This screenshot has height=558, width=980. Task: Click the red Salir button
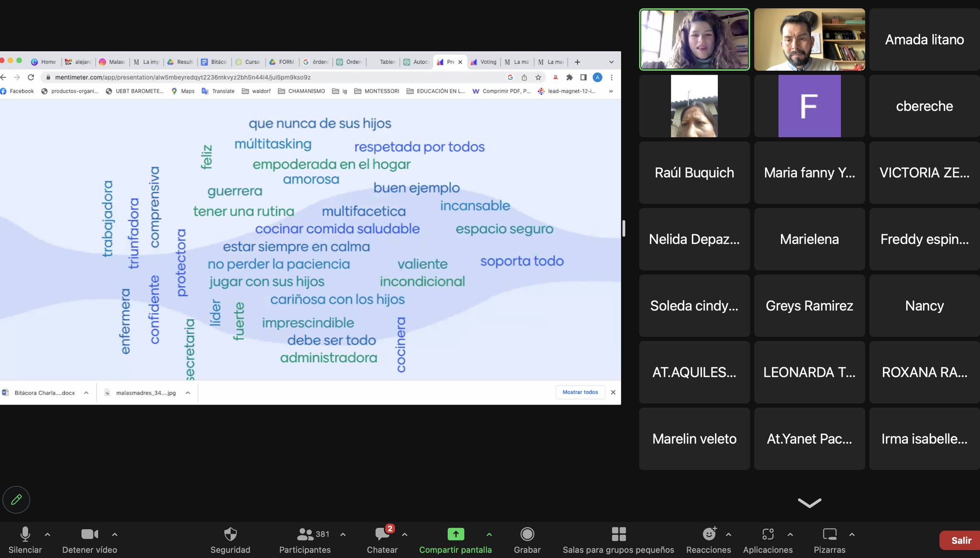point(960,540)
